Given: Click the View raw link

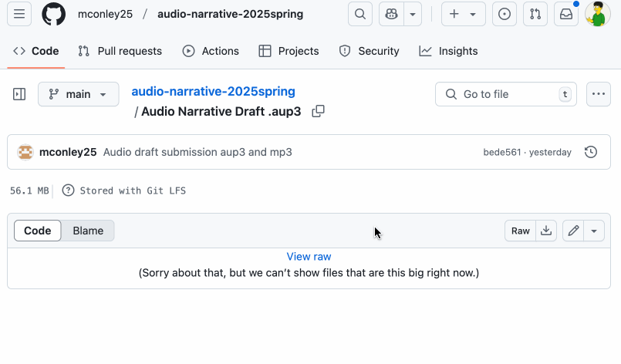Looking at the screenshot, I should [309, 257].
